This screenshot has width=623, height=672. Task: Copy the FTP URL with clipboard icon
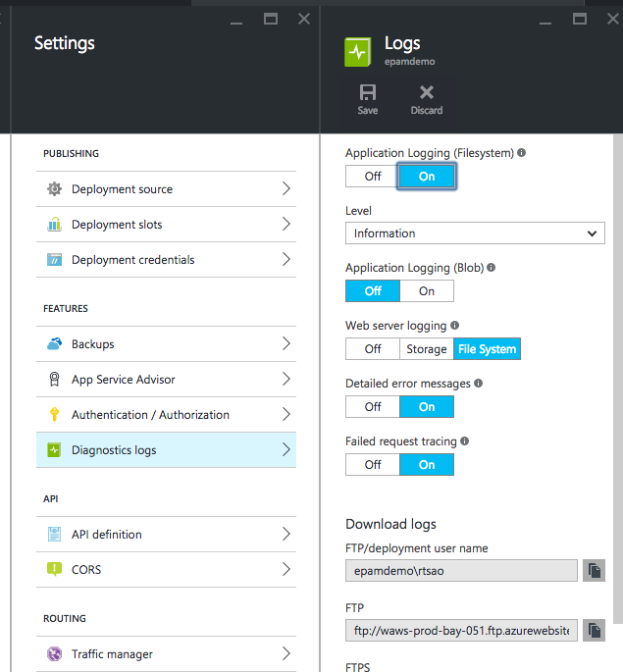pyautogui.click(x=594, y=630)
